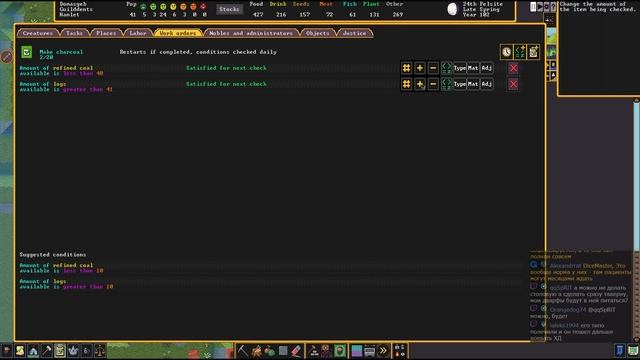Viewport: 640px width, 360px height.
Task: Add item condition with green comparison icon
Action: click(520, 52)
